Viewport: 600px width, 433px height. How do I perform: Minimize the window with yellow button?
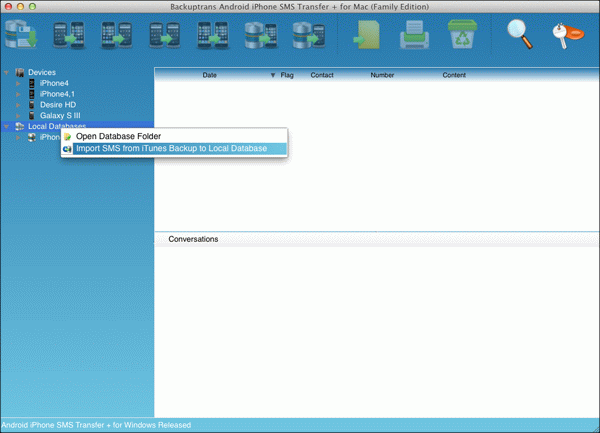click(x=20, y=6)
